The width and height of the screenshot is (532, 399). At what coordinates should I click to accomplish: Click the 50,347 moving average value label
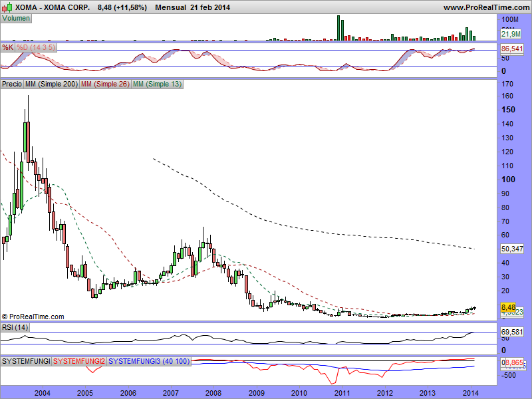coord(512,249)
